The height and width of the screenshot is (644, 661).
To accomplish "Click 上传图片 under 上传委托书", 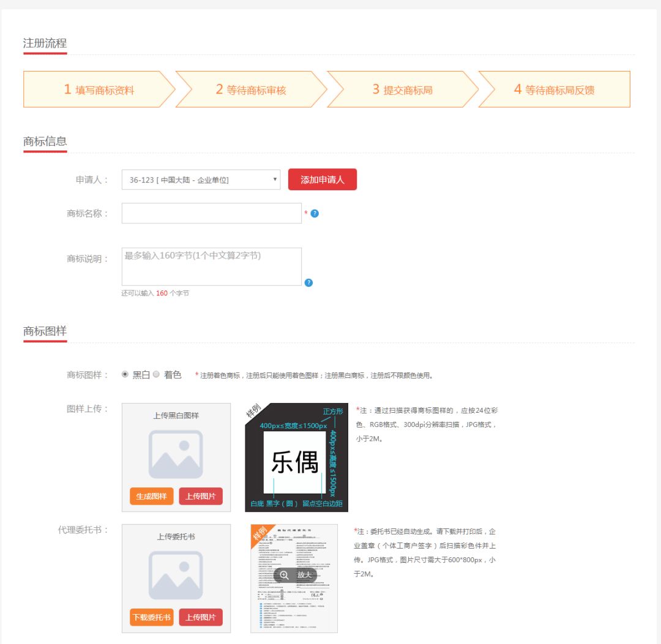I will [x=201, y=617].
